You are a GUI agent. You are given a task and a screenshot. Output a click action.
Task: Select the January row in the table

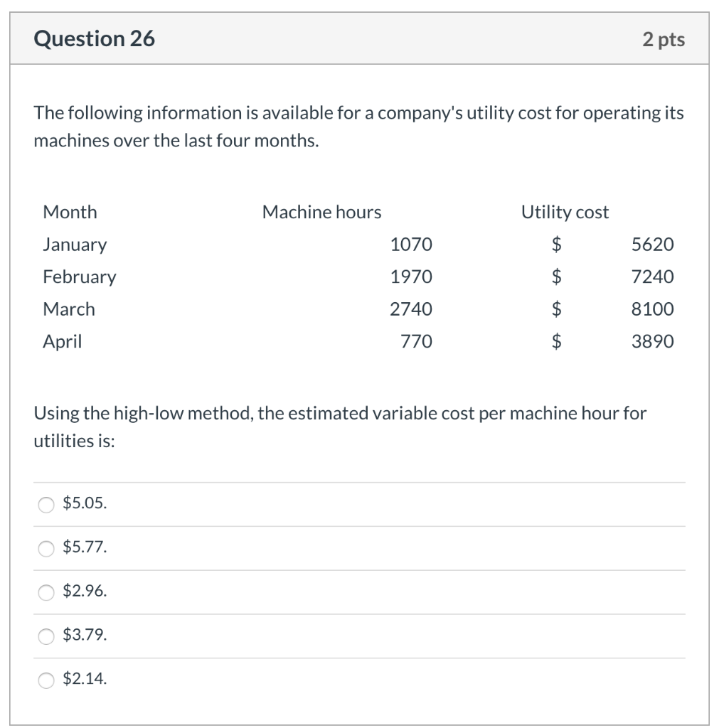point(75,245)
